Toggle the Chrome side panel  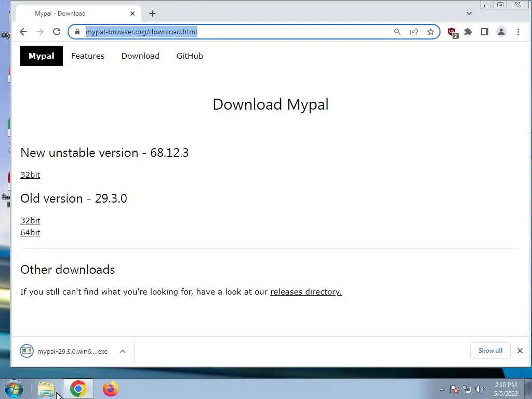click(485, 32)
